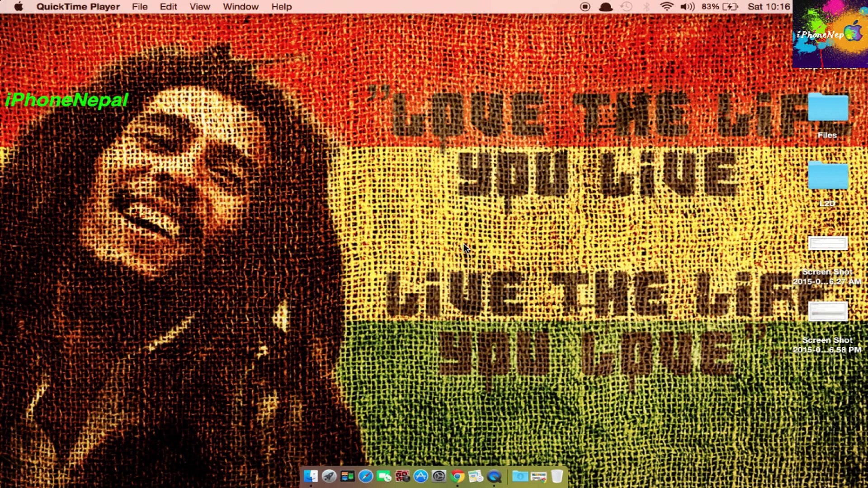
Task: Open the App Store Dock icon
Action: [421, 476]
